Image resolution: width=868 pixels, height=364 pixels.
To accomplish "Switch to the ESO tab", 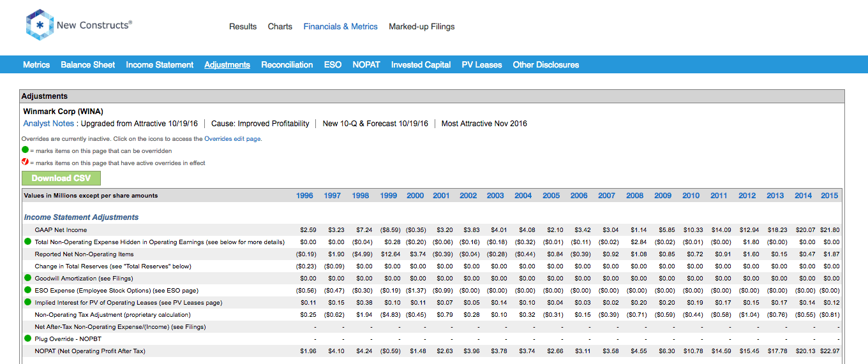I will 333,64.
